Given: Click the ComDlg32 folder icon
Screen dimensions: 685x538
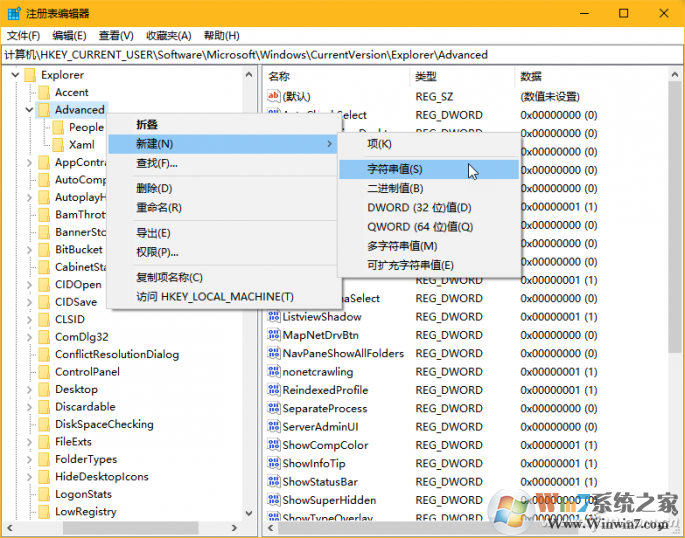Looking at the screenshot, I should pos(44,337).
